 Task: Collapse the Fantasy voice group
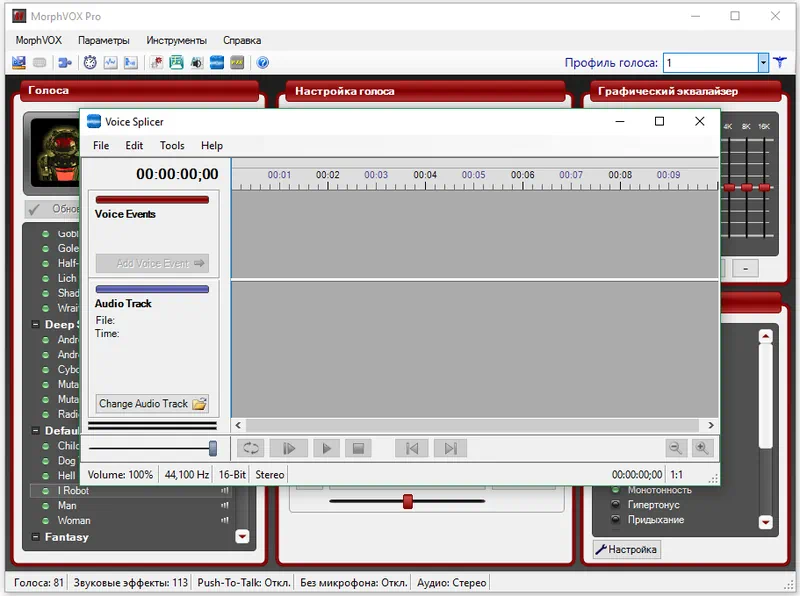pos(35,537)
